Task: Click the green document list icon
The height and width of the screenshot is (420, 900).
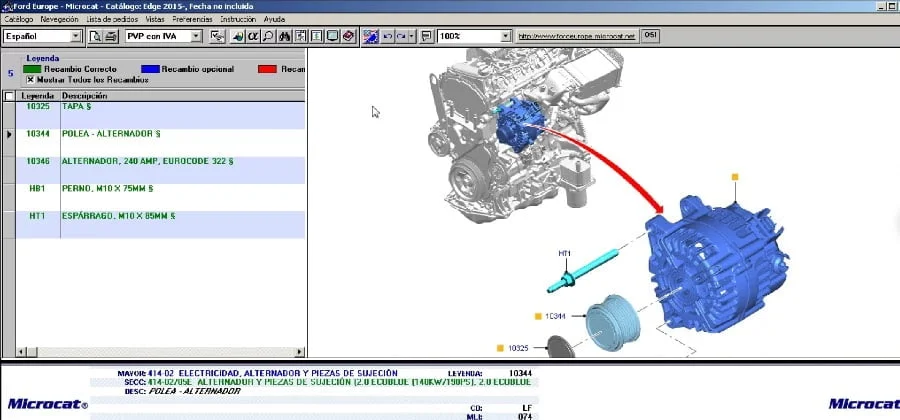Action: (316, 36)
